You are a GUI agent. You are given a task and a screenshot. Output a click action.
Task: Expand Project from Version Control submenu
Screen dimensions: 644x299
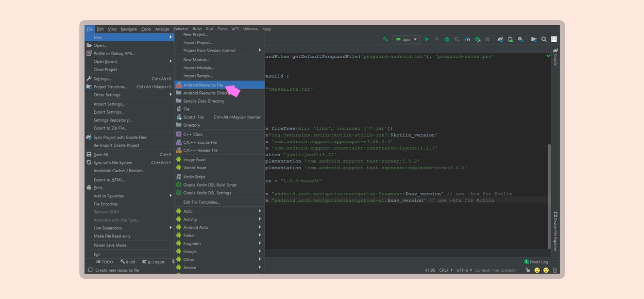[x=219, y=51]
